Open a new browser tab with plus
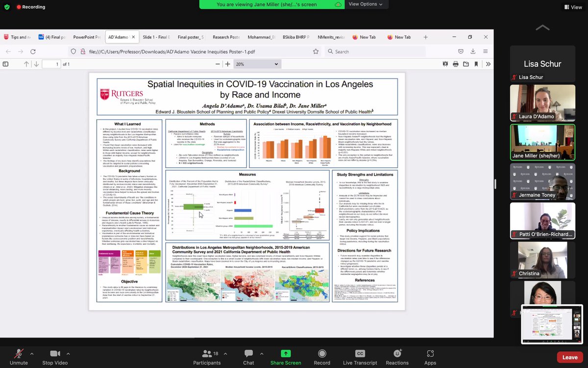This screenshot has height=368, width=588. pyautogui.click(x=426, y=37)
